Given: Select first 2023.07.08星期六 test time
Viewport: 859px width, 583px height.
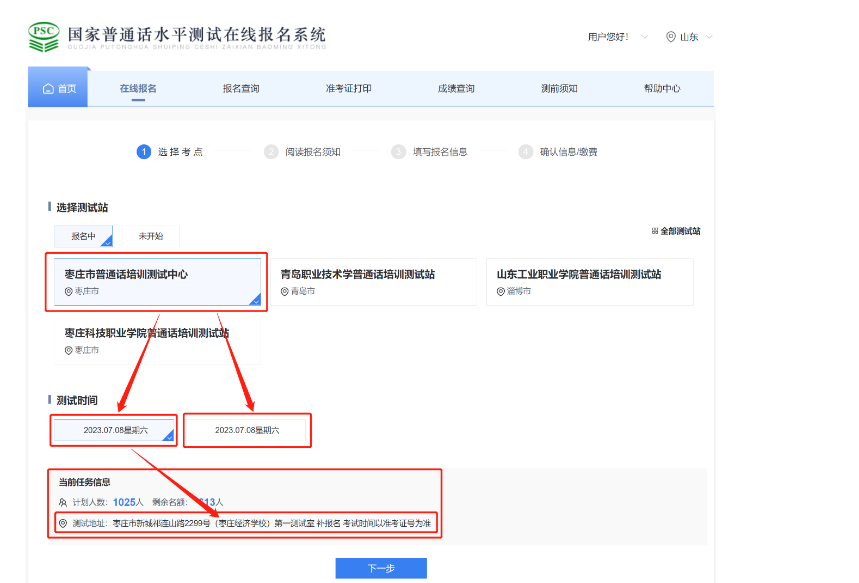Looking at the screenshot, I should click(115, 430).
